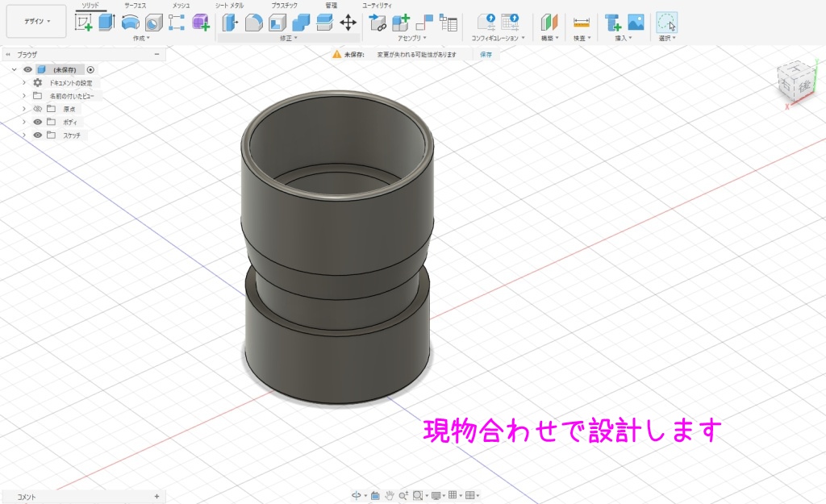Select the Extrude tool
The image size is (826, 504).
click(x=106, y=23)
